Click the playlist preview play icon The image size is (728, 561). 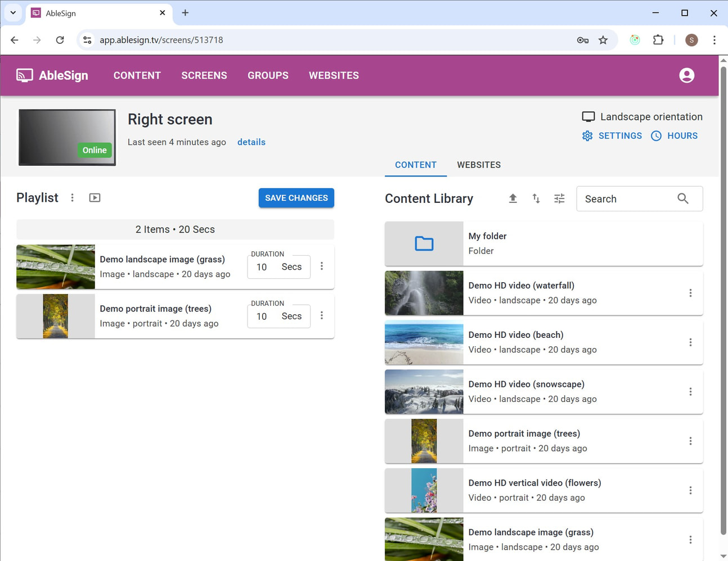point(95,198)
